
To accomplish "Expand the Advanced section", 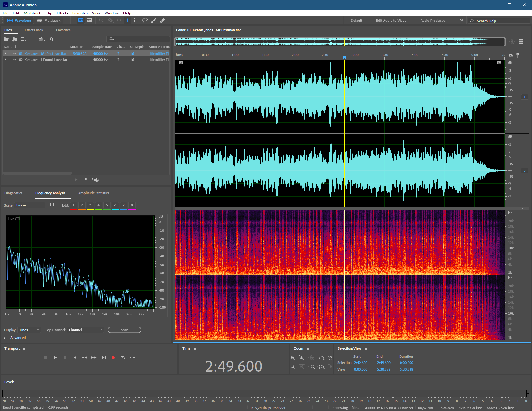I will pos(5,338).
